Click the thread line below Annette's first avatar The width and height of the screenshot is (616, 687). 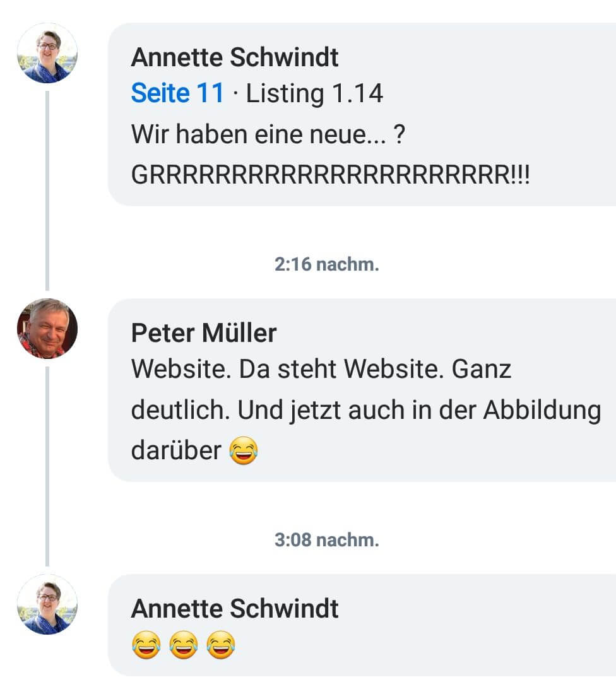click(x=47, y=191)
